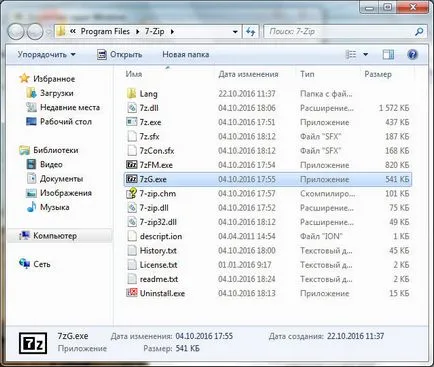
Task: Click the change view icon
Action: (x=350, y=54)
